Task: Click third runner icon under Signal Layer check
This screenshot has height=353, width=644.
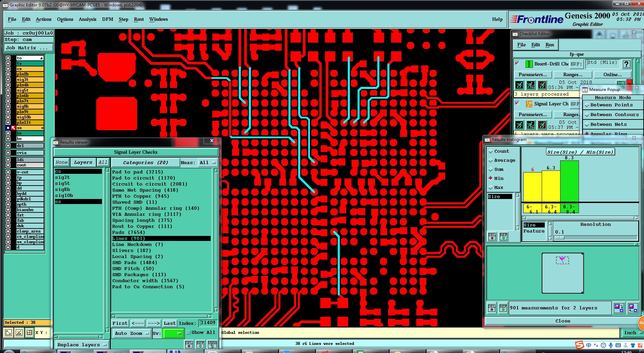Action: (x=542, y=125)
